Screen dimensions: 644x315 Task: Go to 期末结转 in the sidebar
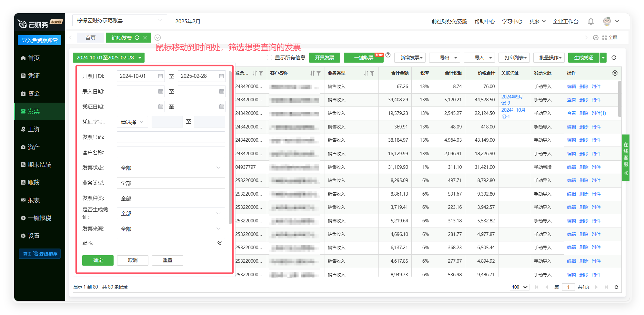(x=39, y=165)
